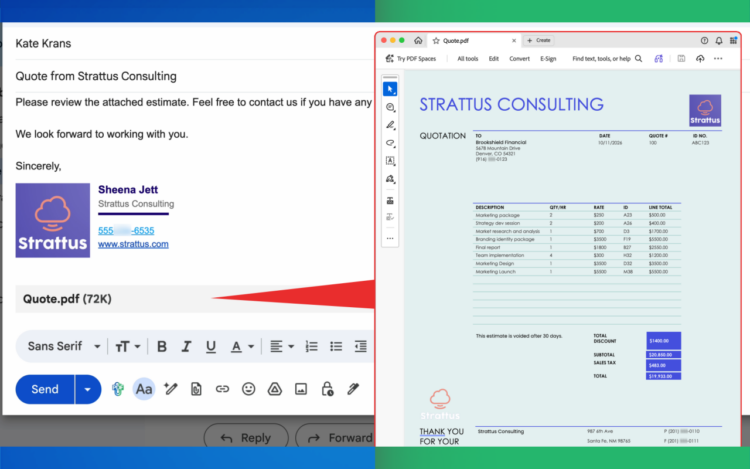Click the Brookshield Financial text in PDF
The image size is (750, 469).
point(501,142)
